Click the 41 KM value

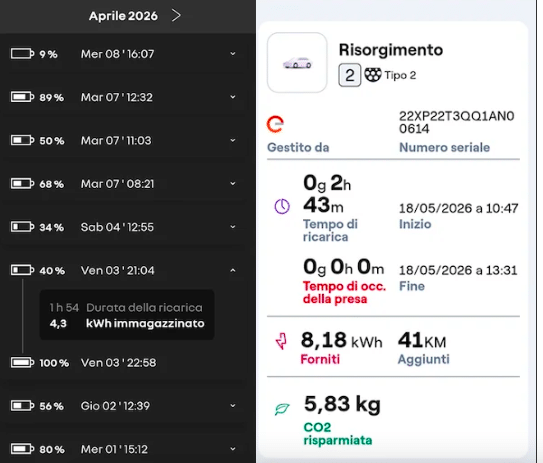pos(422,340)
